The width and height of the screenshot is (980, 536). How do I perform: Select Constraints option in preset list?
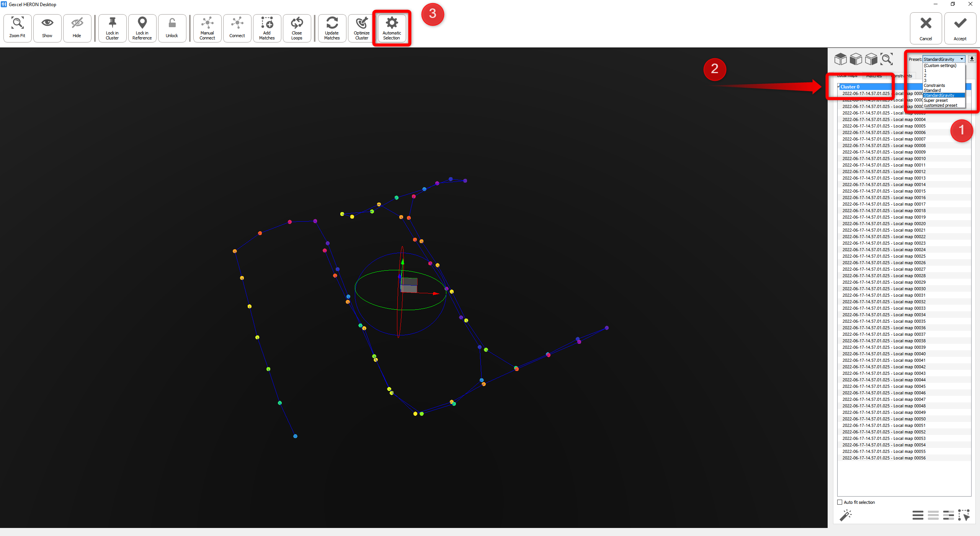pos(934,85)
